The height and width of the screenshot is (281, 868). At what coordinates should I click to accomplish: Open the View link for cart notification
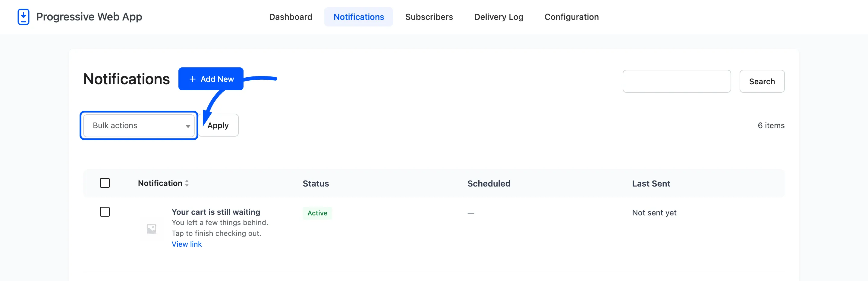click(x=187, y=244)
